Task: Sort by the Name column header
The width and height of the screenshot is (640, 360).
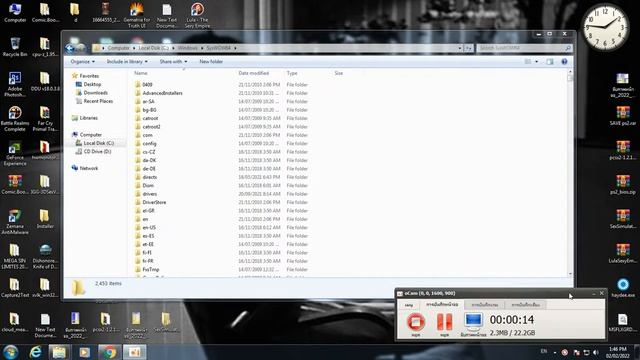Action: point(141,73)
